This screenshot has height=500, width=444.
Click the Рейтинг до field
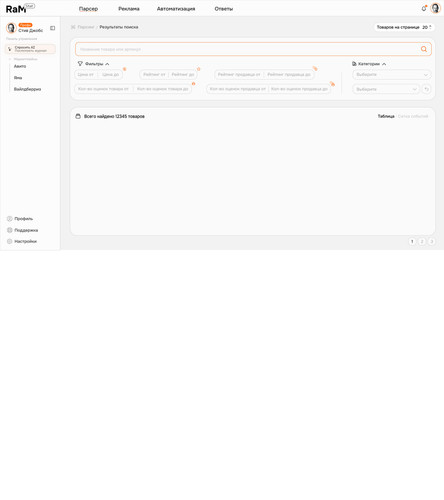tap(183, 74)
